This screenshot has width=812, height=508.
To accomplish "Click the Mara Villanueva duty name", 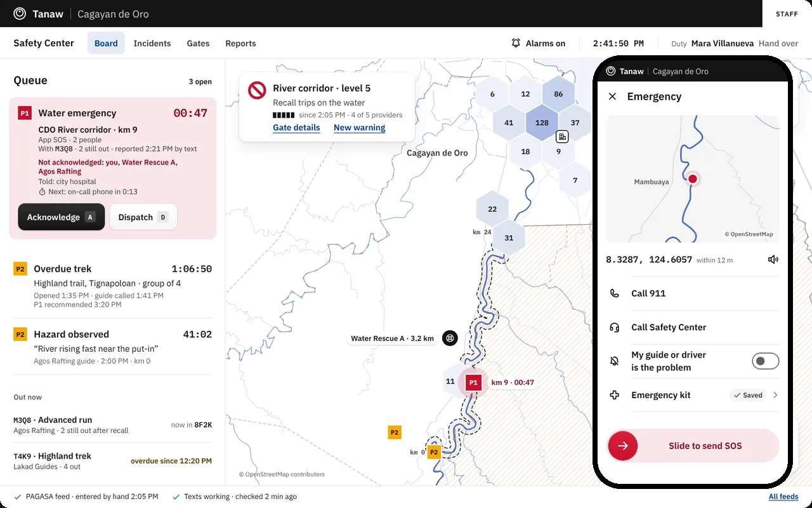I will (723, 43).
